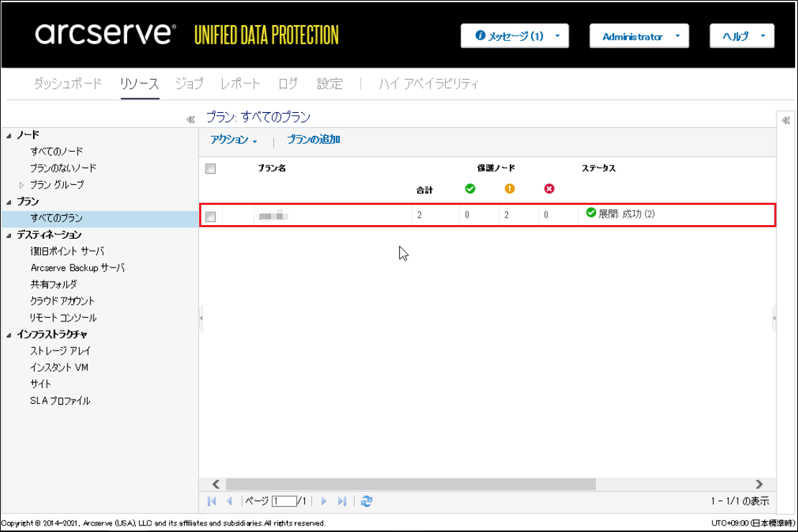Open インスタント VM in the tree
798x532 pixels.
point(59,367)
